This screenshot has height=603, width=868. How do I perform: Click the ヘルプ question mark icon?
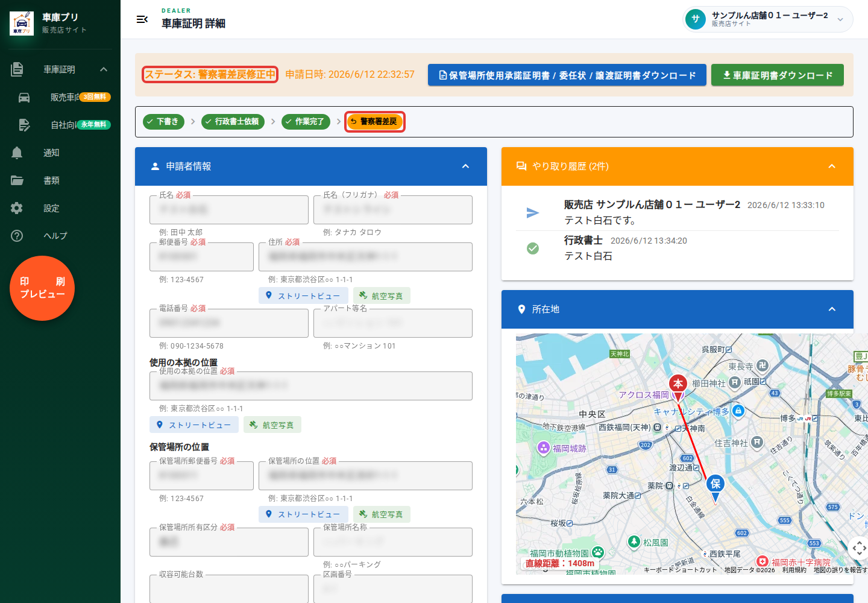tap(17, 236)
